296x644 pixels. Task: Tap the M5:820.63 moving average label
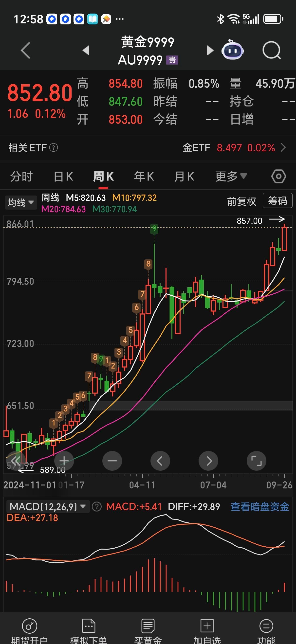(x=86, y=198)
